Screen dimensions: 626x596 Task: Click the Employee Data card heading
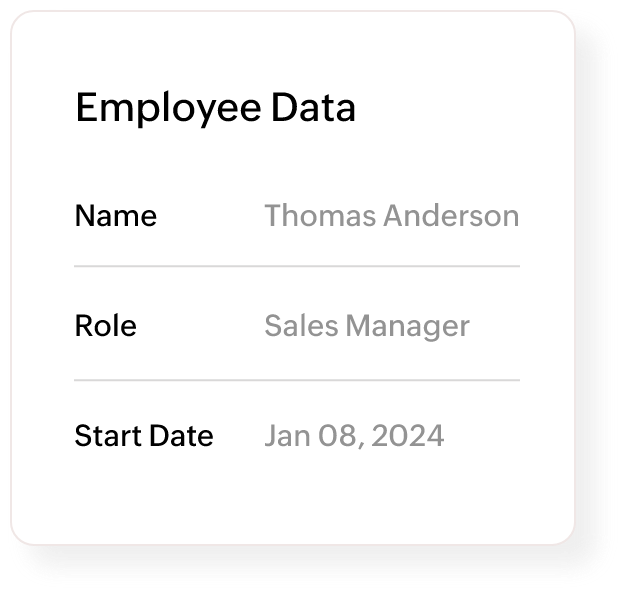(215, 108)
